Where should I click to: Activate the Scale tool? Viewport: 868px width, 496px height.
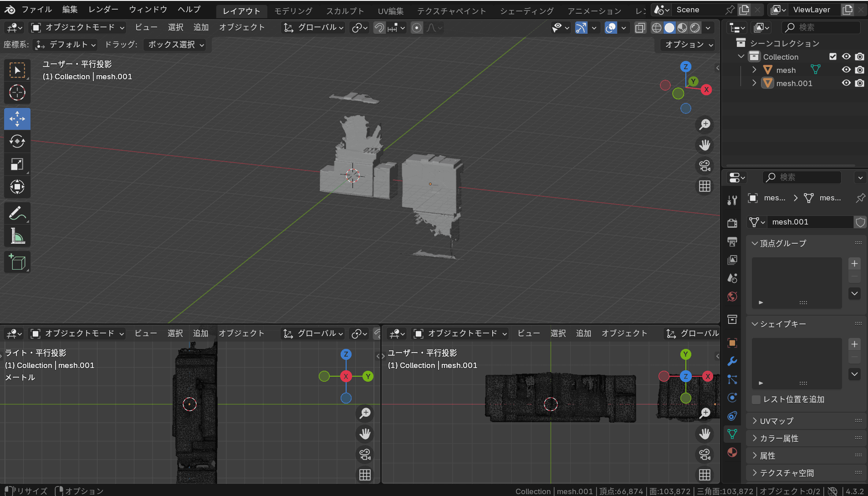17,164
